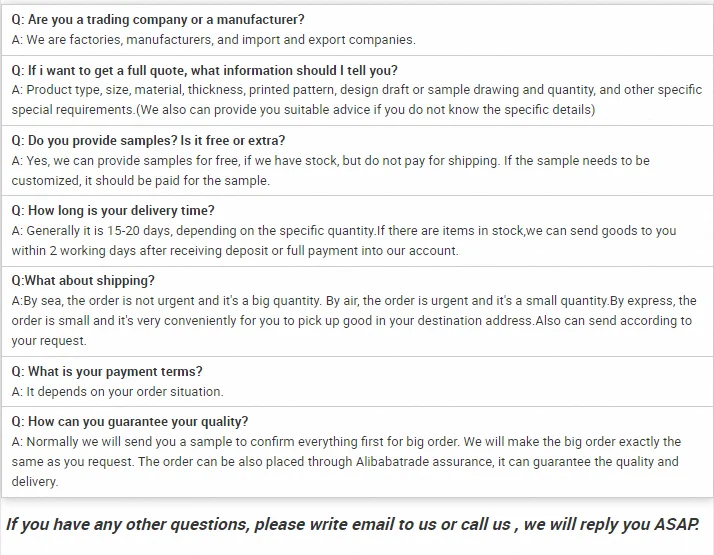
Task: Select the question about providing samples
Action: [x=148, y=140]
